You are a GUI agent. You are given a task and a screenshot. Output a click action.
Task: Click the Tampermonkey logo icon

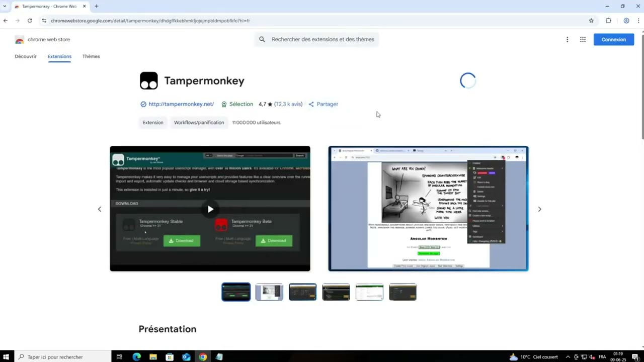click(148, 81)
